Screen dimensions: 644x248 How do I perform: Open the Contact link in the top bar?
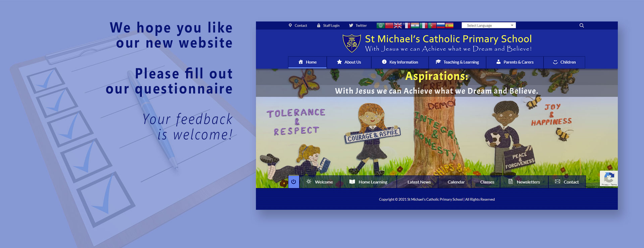298,25
